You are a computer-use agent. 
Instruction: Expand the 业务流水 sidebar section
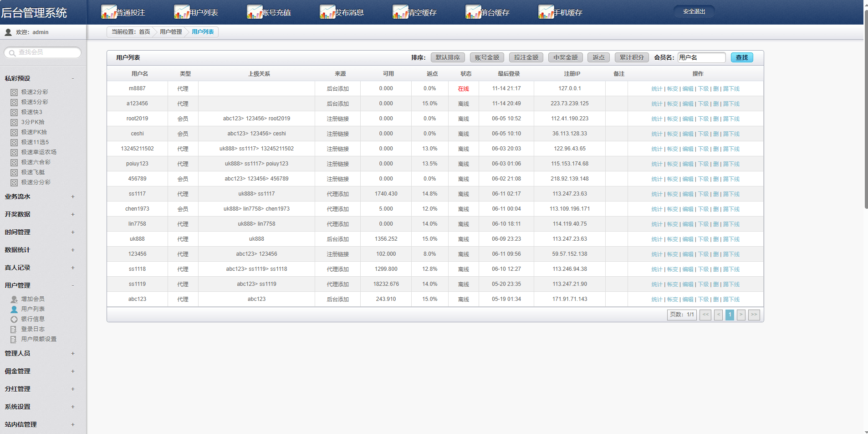pyautogui.click(x=72, y=197)
